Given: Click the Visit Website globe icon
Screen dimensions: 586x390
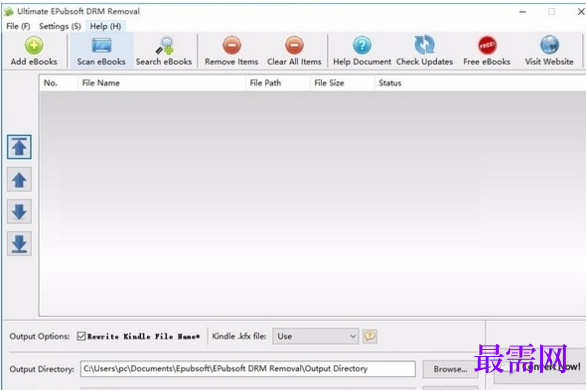Looking at the screenshot, I should click(549, 45).
